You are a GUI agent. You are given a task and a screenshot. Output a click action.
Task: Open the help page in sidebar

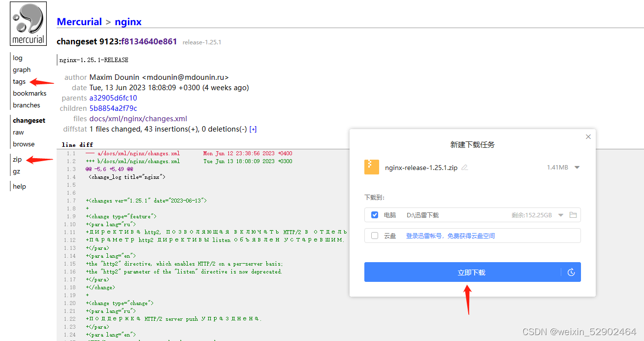click(19, 186)
